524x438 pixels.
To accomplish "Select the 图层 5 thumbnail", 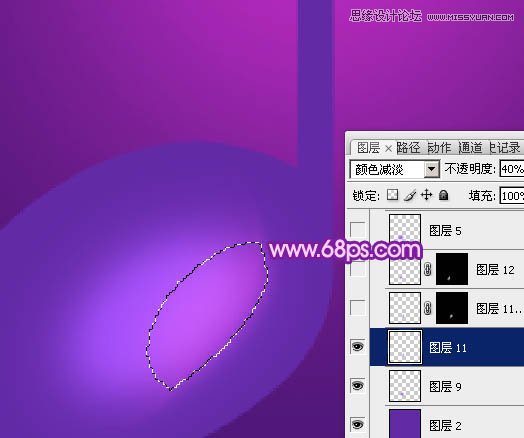I will coord(405,229).
